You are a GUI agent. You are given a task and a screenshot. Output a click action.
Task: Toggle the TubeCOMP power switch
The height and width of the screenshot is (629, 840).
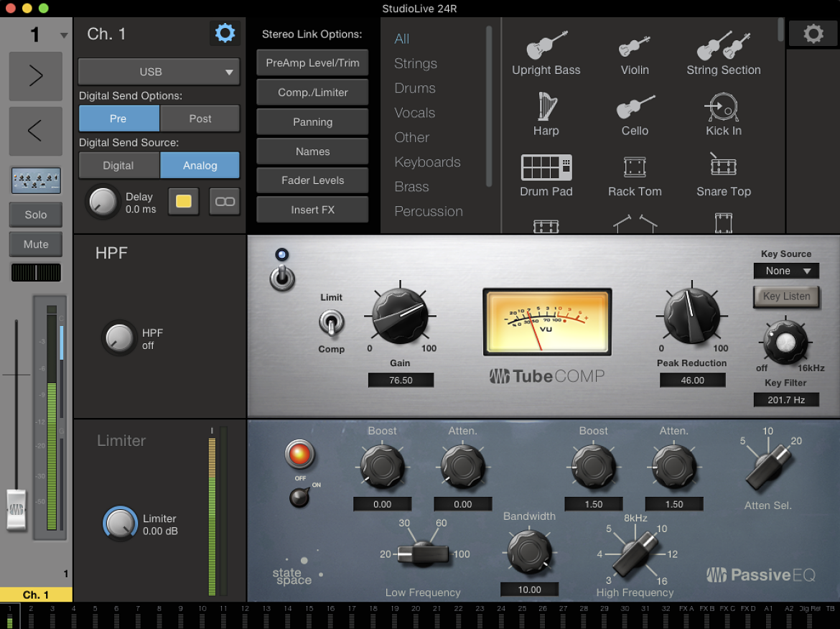(281, 277)
